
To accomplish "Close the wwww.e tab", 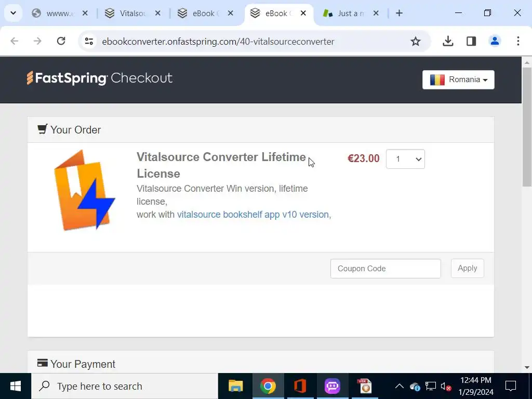I will click(x=85, y=13).
